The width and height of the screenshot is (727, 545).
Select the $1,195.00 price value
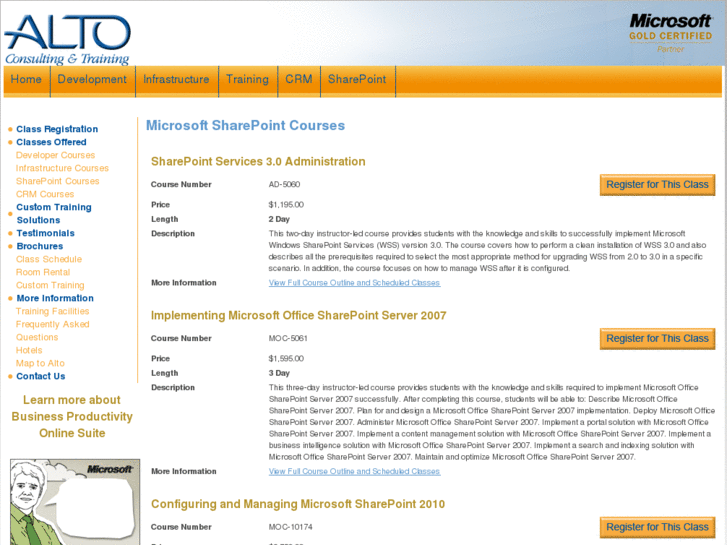coord(286,205)
